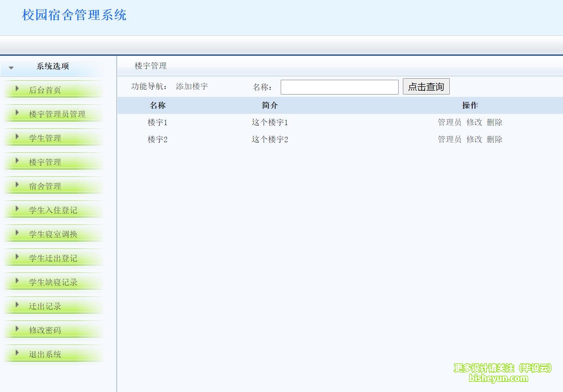Open 管理员 link for 楼宇1
563x392 pixels.
[x=449, y=122]
